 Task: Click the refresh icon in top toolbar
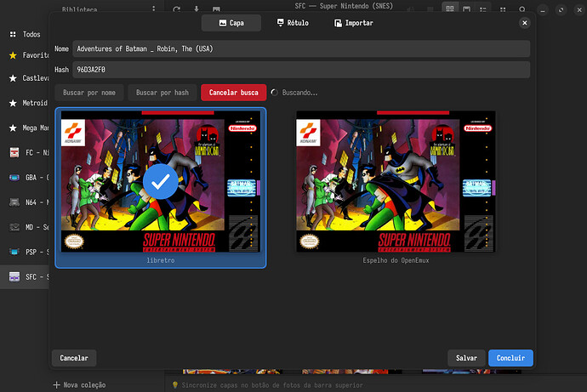[x=177, y=9]
